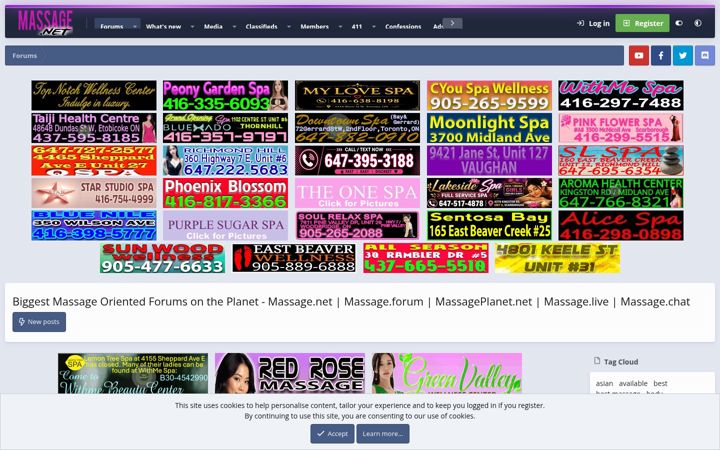
Task: Open Top Notch Wellness Center banner
Action: 94,96
